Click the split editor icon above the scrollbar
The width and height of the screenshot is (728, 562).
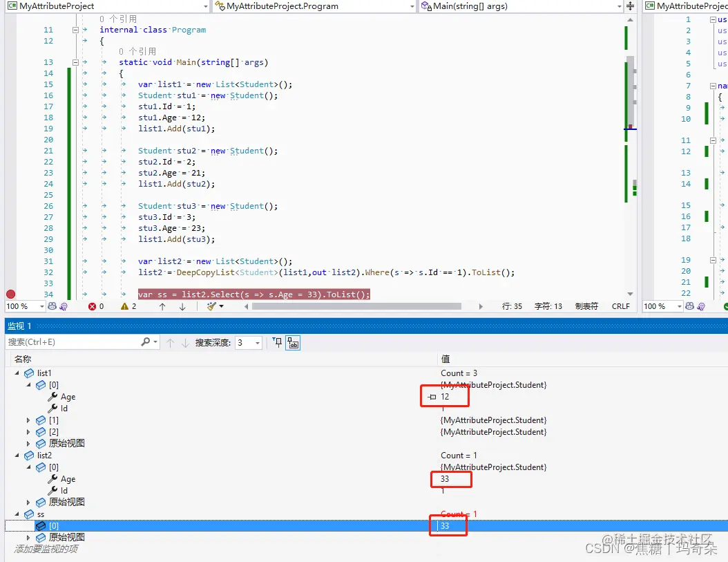(x=630, y=6)
